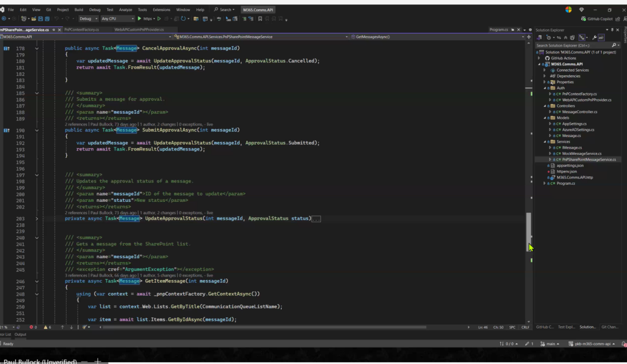The image size is (627, 364).
Task: Click the horizontal scrollbar in the editor
Action: point(263,327)
